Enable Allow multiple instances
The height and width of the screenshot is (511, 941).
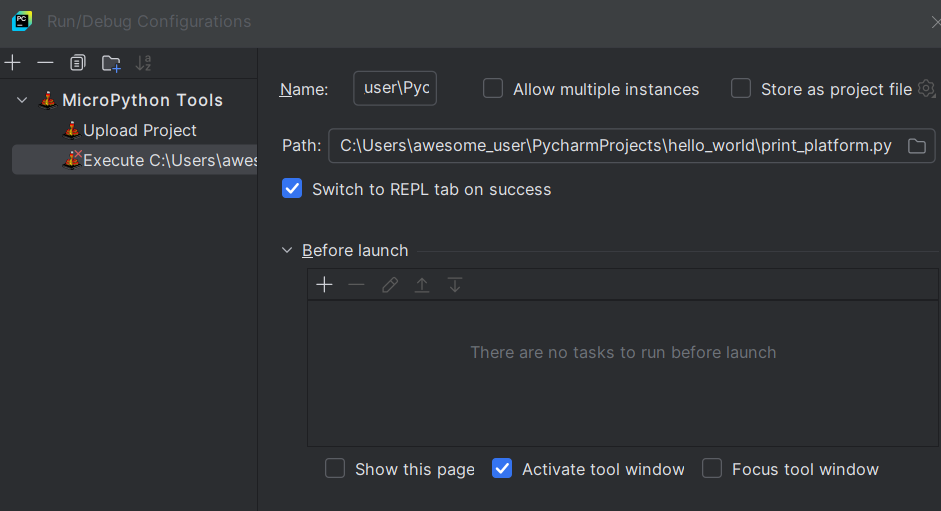[493, 88]
